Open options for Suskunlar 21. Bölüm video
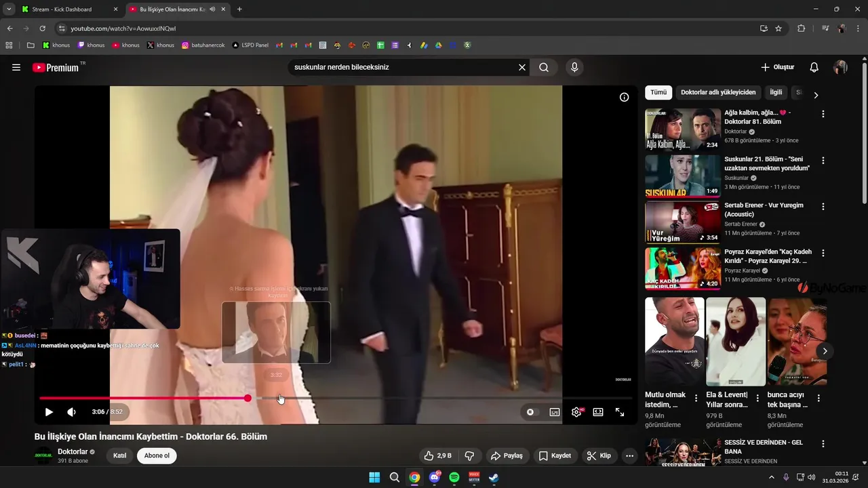The width and height of the screenshot is (868, 488). (823, 161)
